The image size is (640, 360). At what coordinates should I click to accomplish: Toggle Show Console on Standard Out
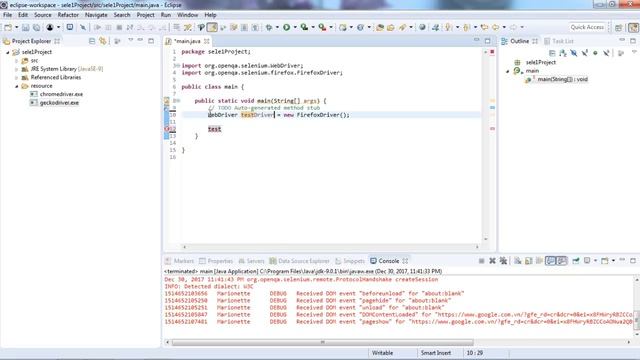tap(551, 261)
